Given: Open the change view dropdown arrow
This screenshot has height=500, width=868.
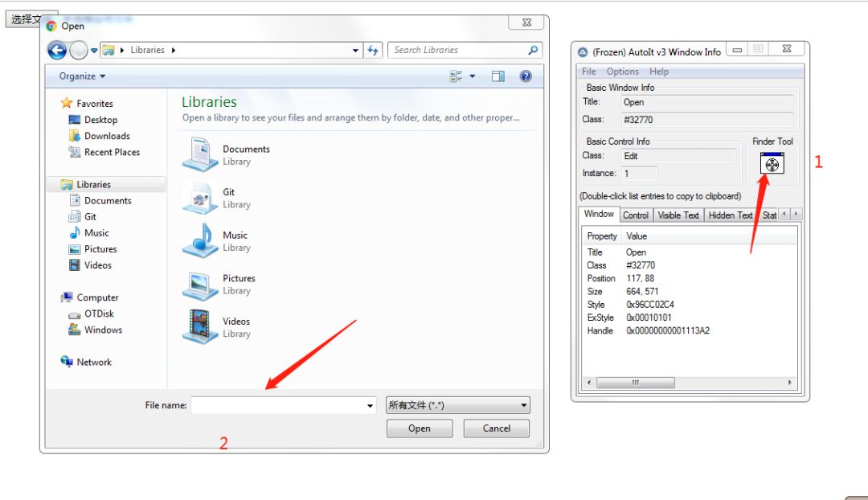Looking at the screenshot, I should coord(473,76).
